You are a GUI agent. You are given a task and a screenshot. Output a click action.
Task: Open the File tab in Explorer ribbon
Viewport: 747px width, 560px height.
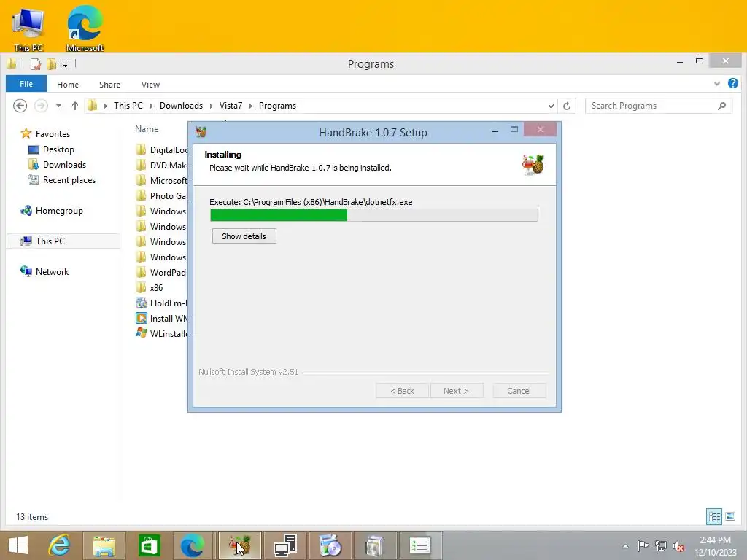pyautogui.click(x=26, y=84)
